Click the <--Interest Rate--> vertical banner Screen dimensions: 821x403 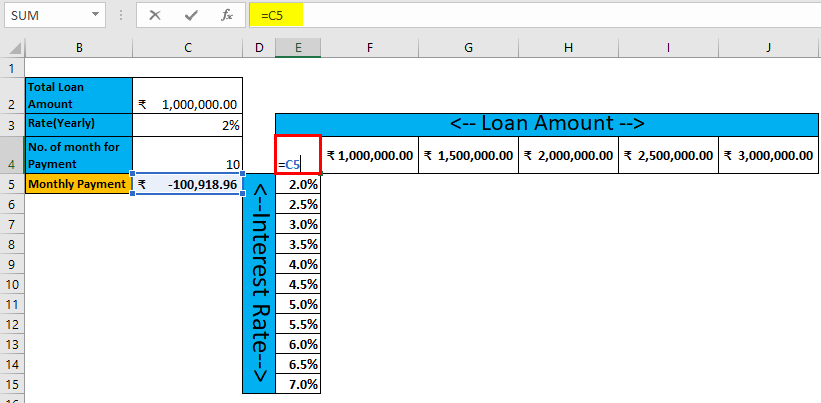click(x=259, y=283)
